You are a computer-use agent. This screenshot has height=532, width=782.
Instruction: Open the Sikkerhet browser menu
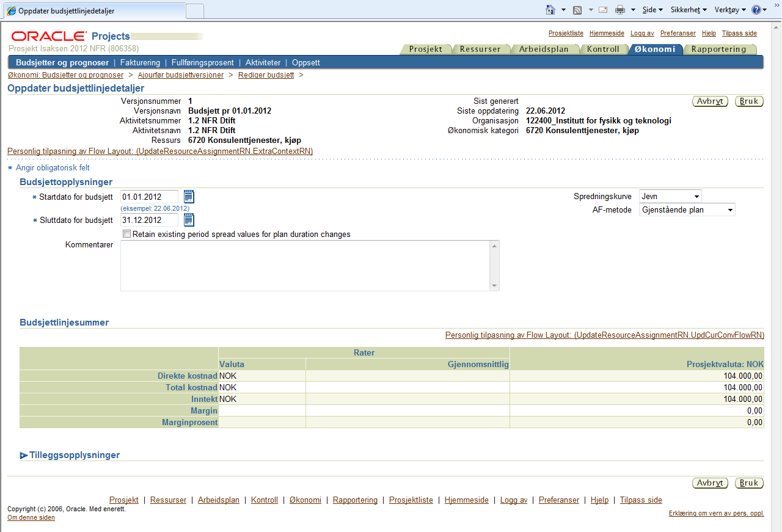click(689, 10)
